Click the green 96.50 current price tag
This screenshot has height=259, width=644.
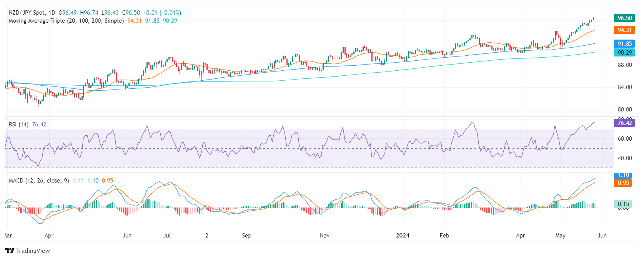[624, 18]
